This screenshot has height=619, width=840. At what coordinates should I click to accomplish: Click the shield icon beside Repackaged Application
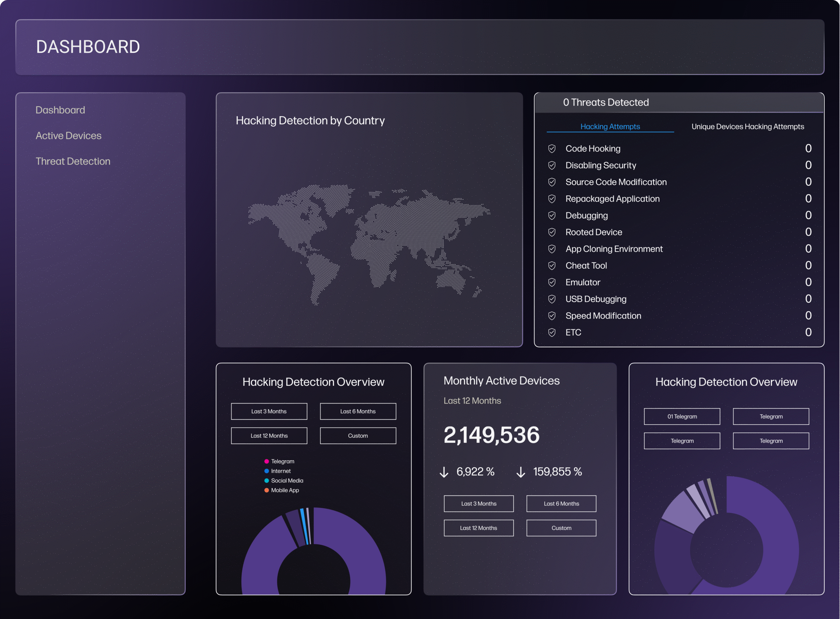[552, 199]
